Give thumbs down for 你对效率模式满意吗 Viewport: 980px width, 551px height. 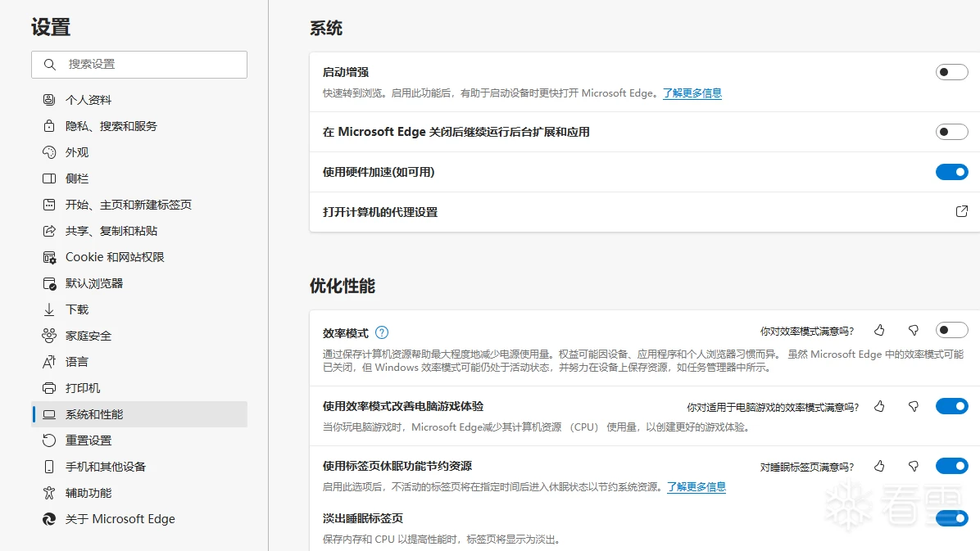913,331
